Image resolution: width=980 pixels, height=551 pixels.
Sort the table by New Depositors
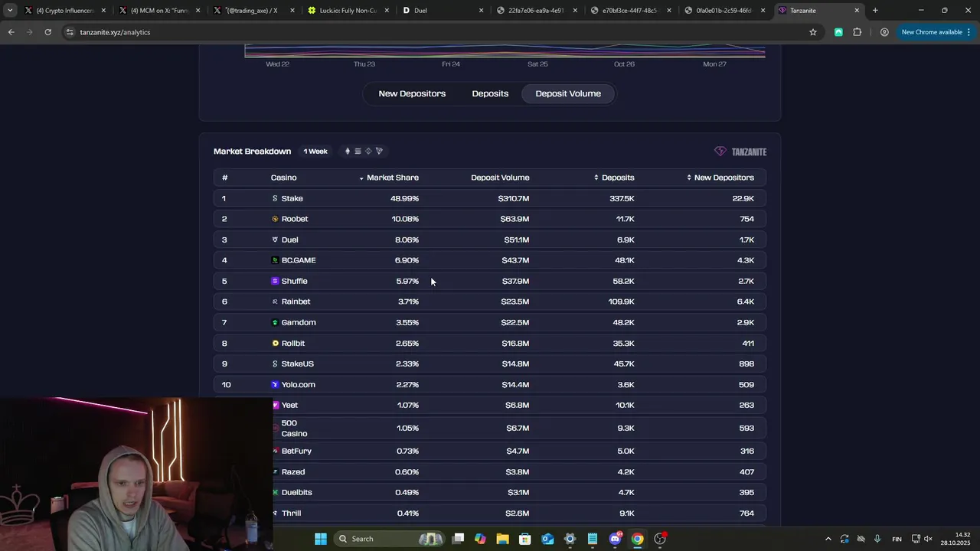(720, 178)
